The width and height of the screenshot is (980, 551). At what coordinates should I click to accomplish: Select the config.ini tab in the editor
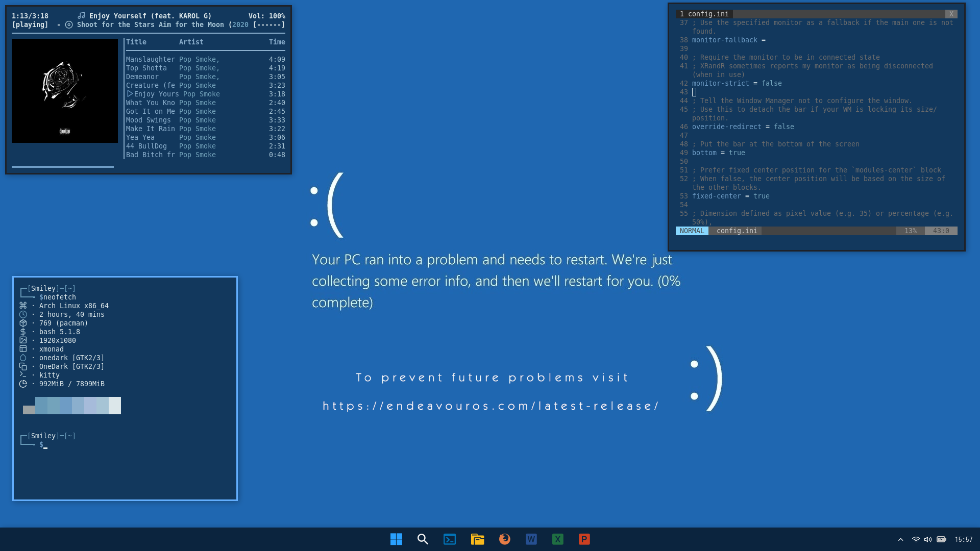[704, 14]
